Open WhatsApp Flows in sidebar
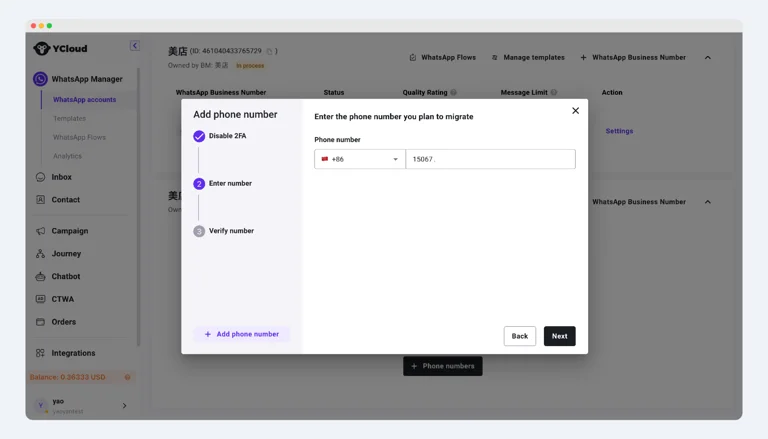 tap(79, 137)
